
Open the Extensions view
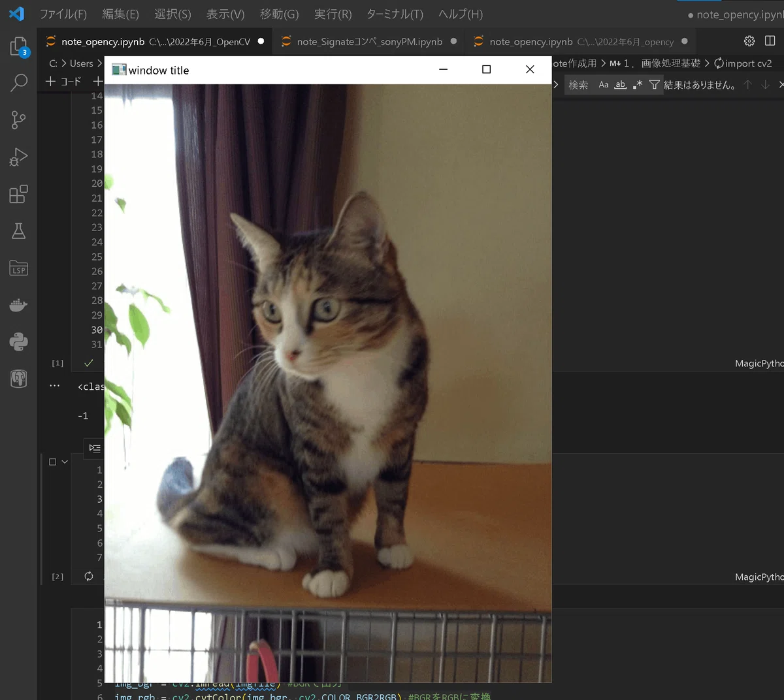18,194
